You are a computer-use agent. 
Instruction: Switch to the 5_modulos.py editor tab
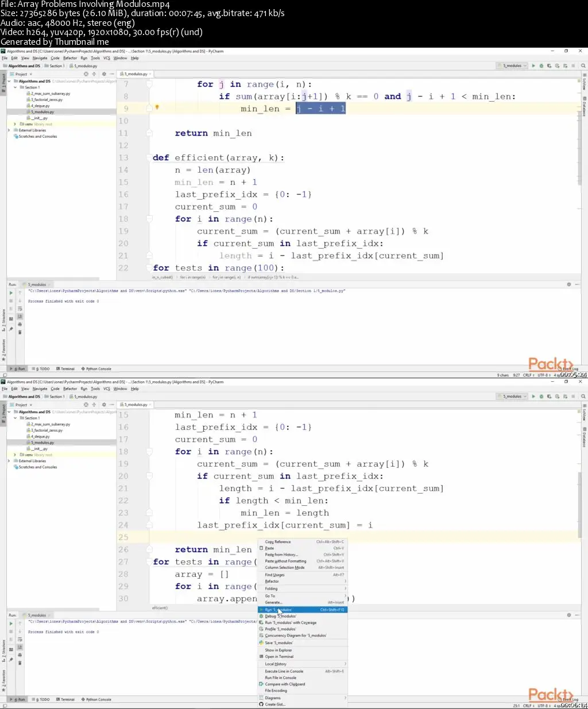point(135,73)
